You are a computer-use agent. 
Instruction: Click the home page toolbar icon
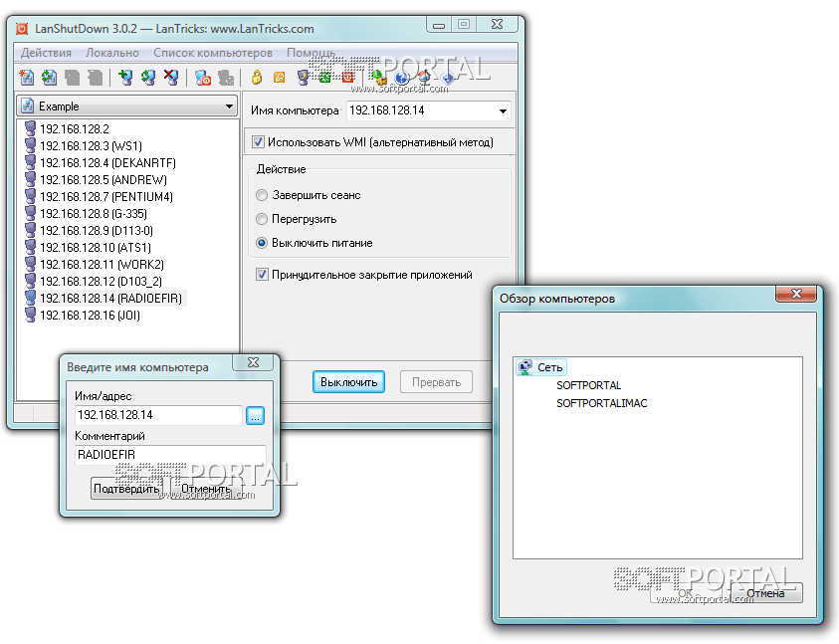425,79
